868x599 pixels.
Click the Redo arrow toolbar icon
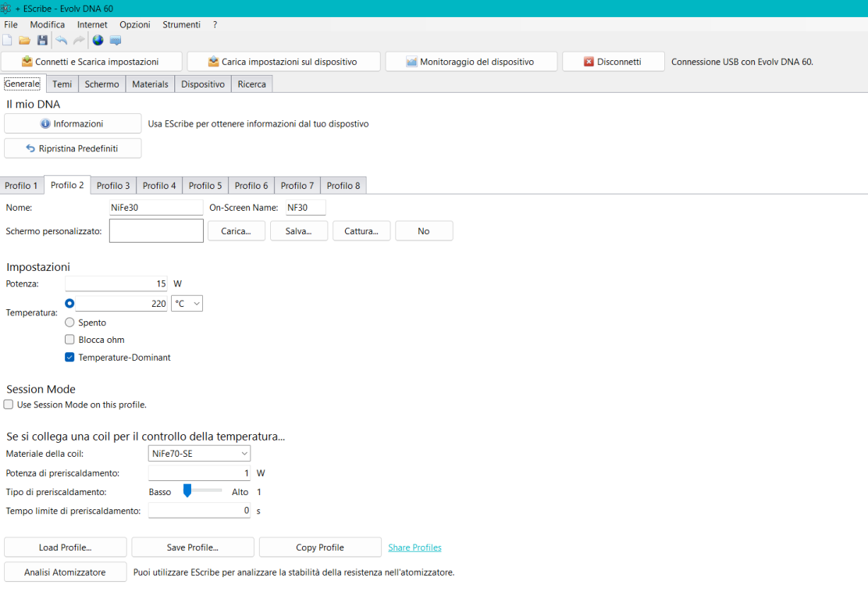coord(79,41)
